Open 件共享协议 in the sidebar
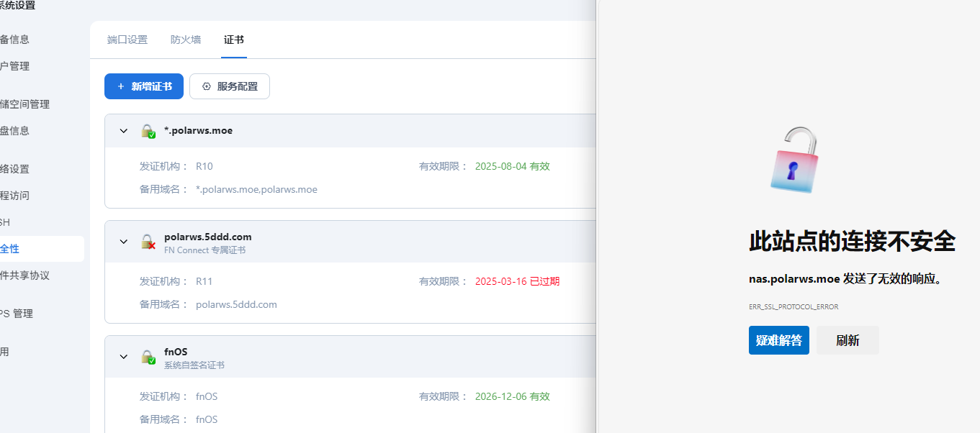 coord(24,275)
